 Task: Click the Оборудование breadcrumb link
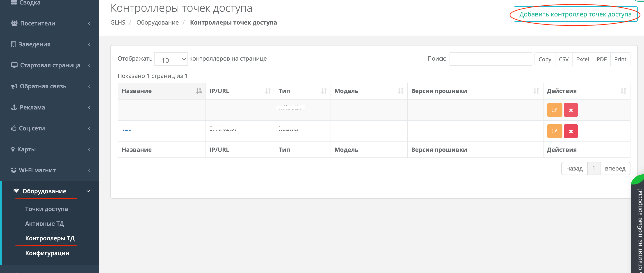coord(158,23)
